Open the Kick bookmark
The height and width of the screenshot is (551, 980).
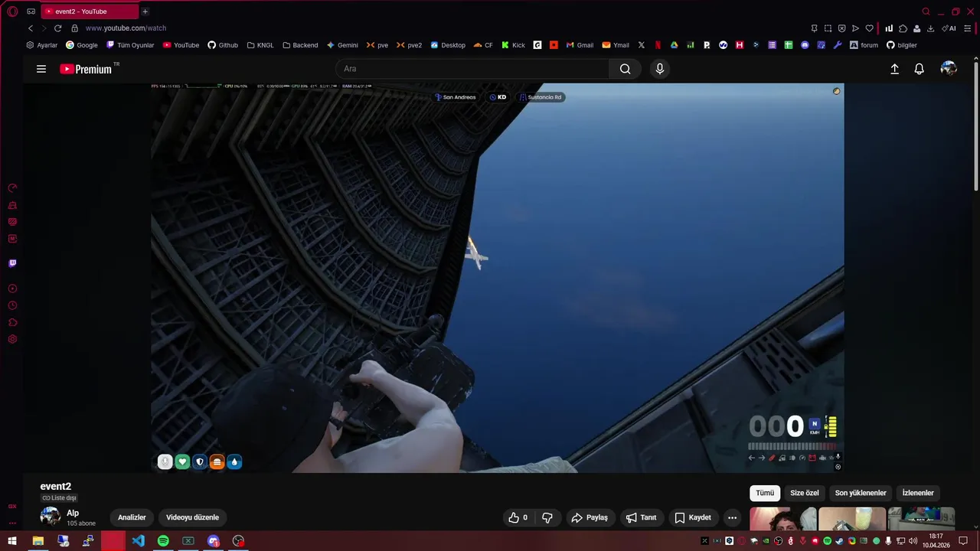point(513,45)
